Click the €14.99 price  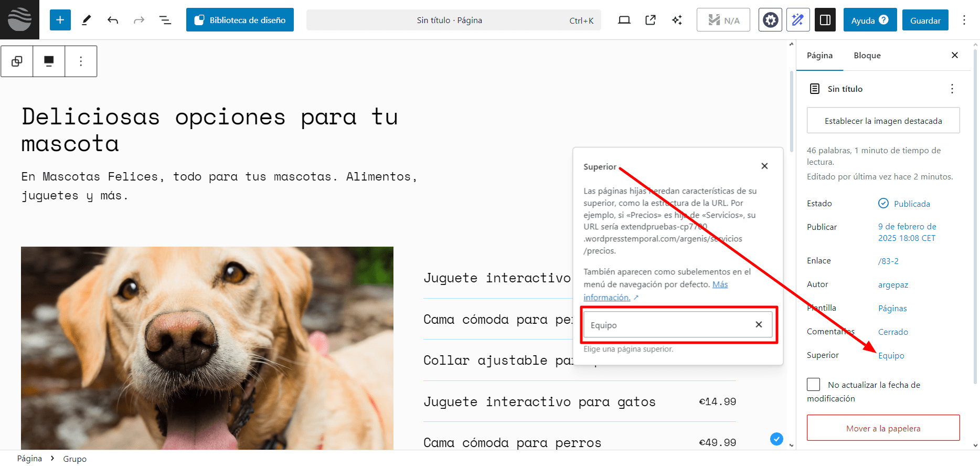717,401
